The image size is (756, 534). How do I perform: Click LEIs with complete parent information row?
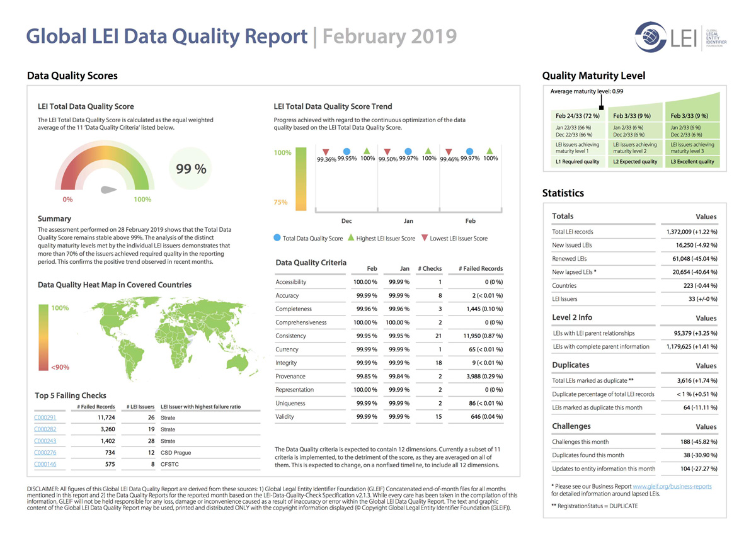pos(635,346)
